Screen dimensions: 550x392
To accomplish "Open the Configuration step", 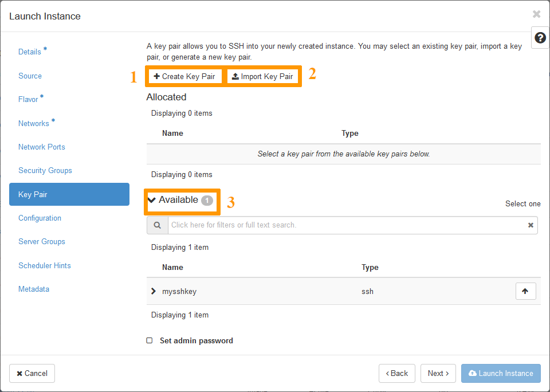I will click(x=40, y=218).
